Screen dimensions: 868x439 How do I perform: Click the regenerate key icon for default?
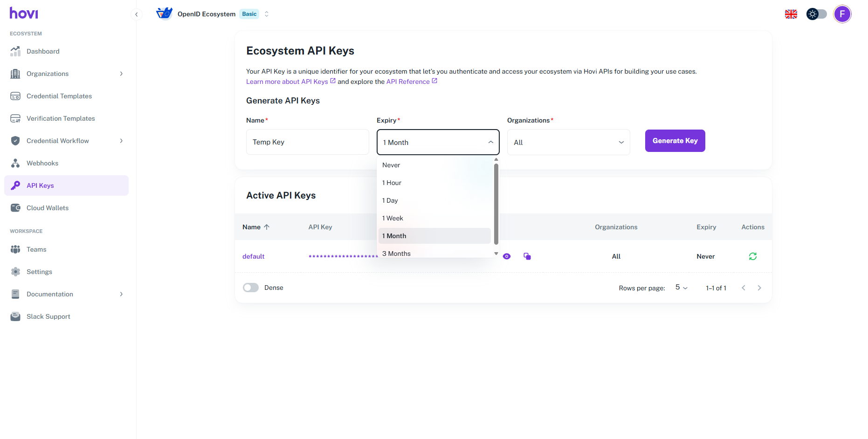(752, 256)
